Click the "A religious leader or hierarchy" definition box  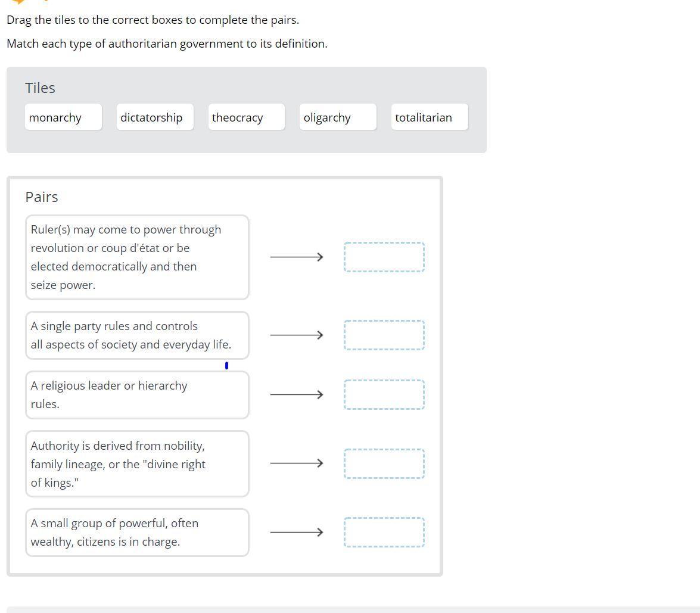[x=137, y=395]
